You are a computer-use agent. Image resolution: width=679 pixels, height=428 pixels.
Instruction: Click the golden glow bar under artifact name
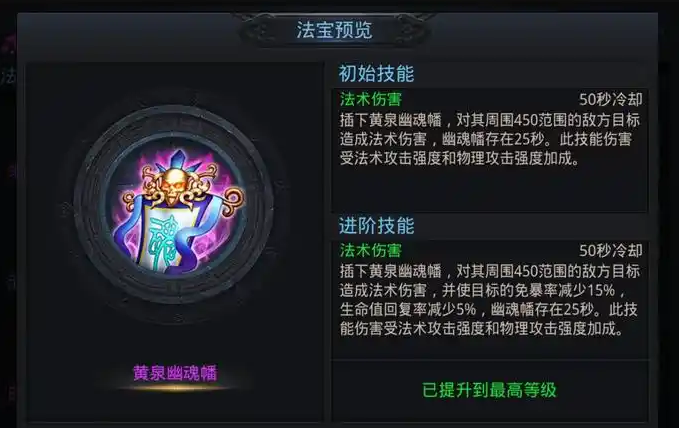[x=175, y=388]
